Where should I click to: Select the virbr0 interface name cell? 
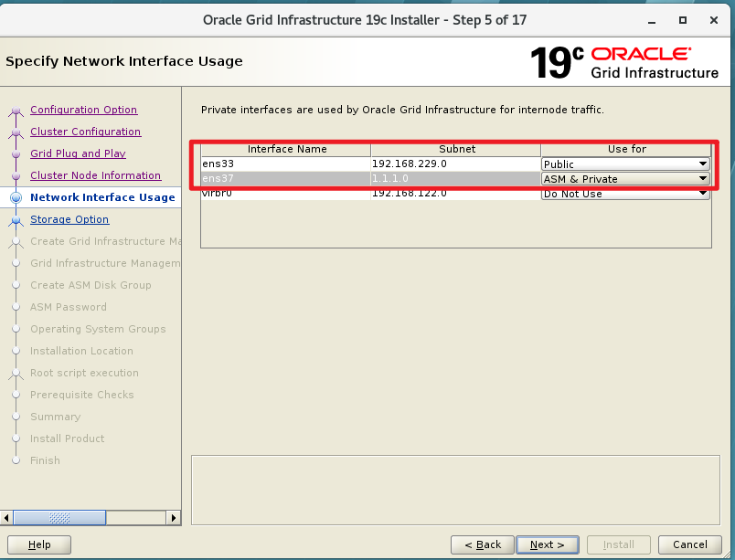pyautogui.click(x=286, y=193)
